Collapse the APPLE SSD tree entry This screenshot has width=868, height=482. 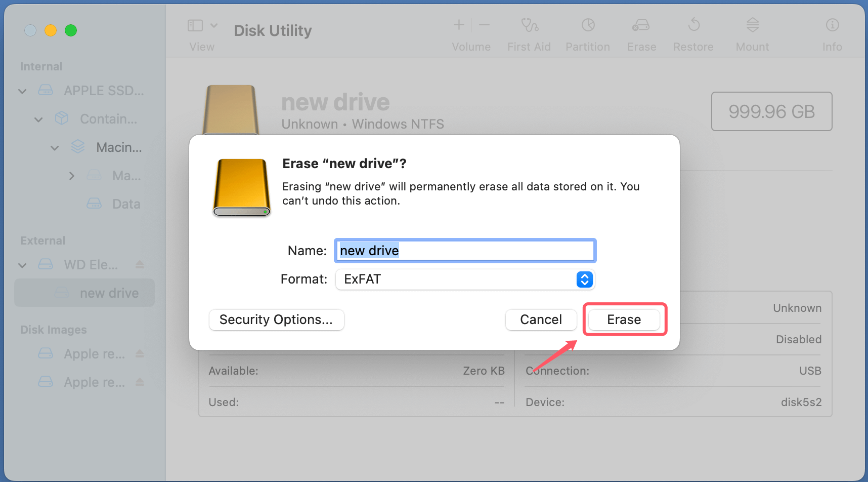(x=22, y=91)
